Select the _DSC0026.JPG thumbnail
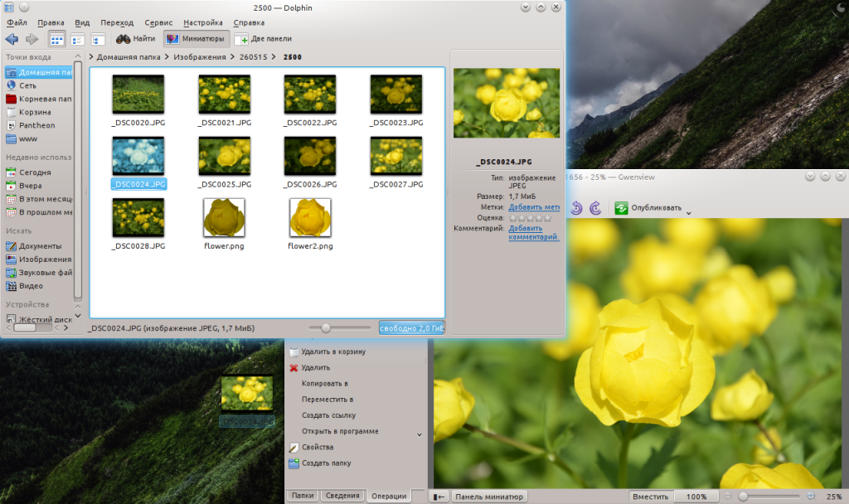This screenshot has width=849, height=504. point(310,156)
